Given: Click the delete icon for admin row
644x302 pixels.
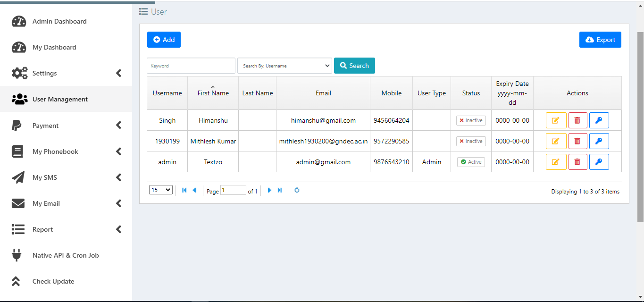Looking at the screenshot, I should click(x=577, y=161).
